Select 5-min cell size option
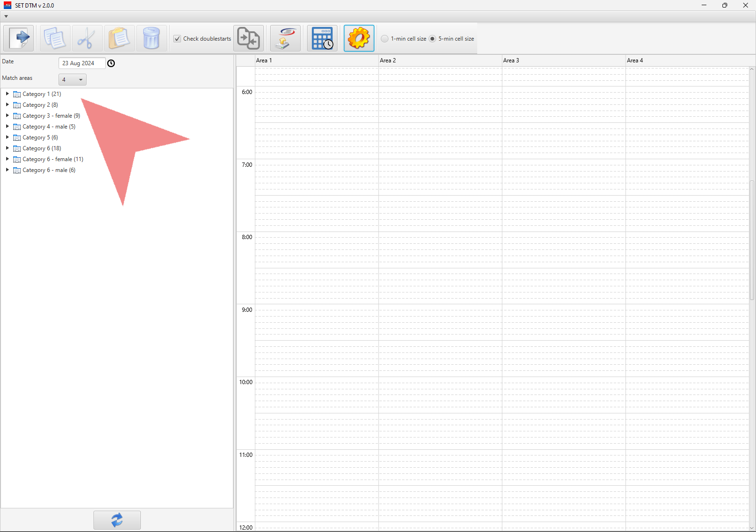This screenshot has width=756, height=532. click(x=432, y=39)
